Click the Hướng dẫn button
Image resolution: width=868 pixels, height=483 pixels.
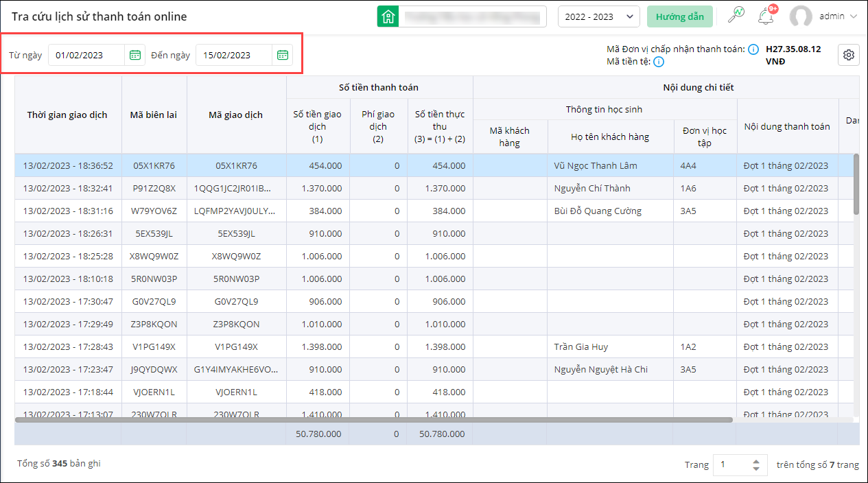coord(679,16)
